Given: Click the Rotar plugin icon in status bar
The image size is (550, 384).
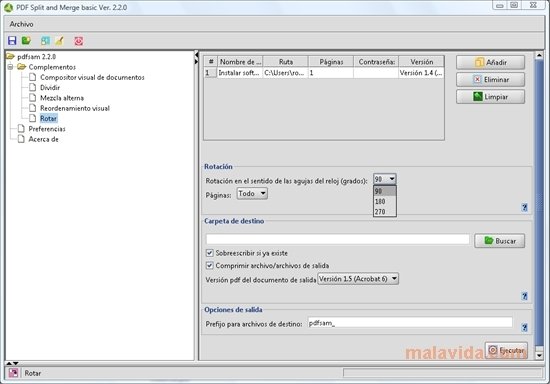Looking at the screenshot, I should 13,373.
